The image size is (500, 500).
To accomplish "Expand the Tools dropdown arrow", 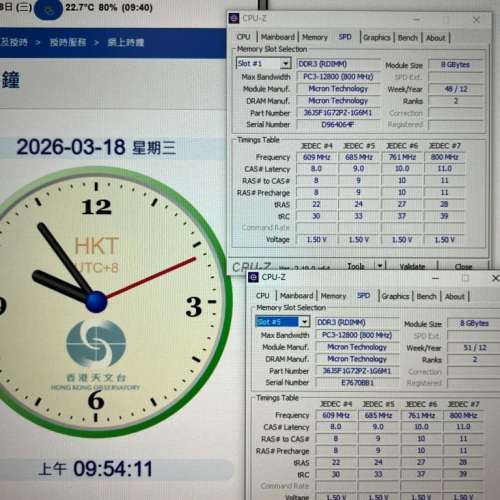I will tap(380, 266).
